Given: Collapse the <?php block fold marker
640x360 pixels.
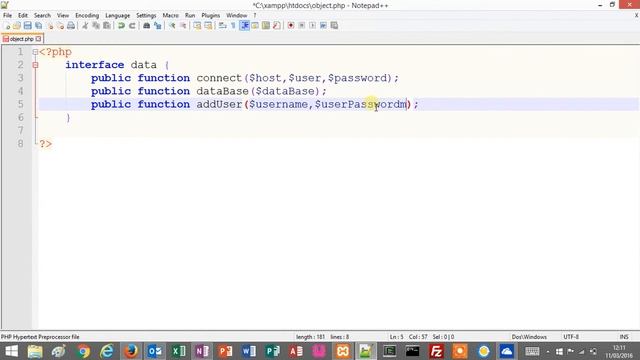Looking at the screenshot, I should [35, 52].
